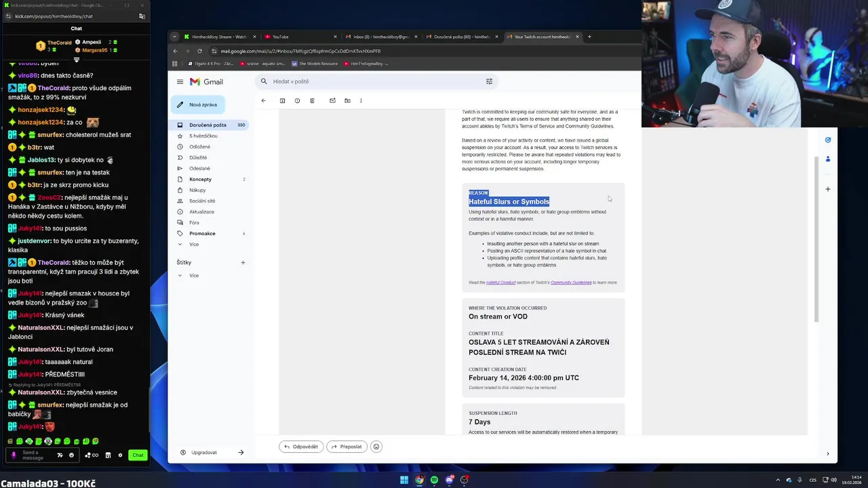This screenshot has width=868, height=488.
Task: Open Contacts in Gmail side panel
Action: tap(828, 159)
